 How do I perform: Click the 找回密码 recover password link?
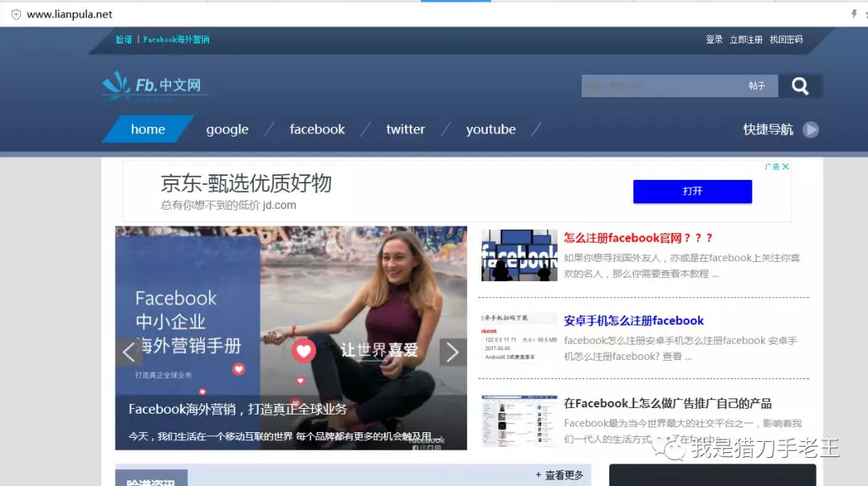click(786, 39)
